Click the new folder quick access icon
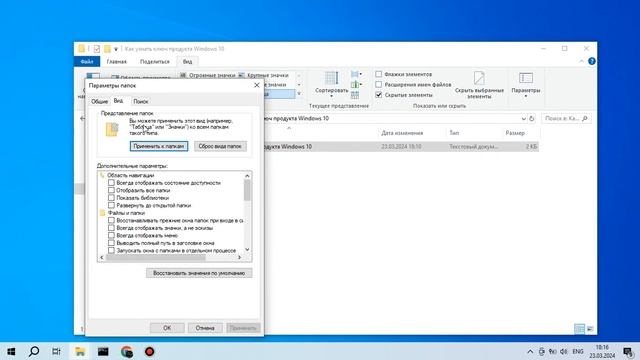The image size is (640, 360). (107, 49)
